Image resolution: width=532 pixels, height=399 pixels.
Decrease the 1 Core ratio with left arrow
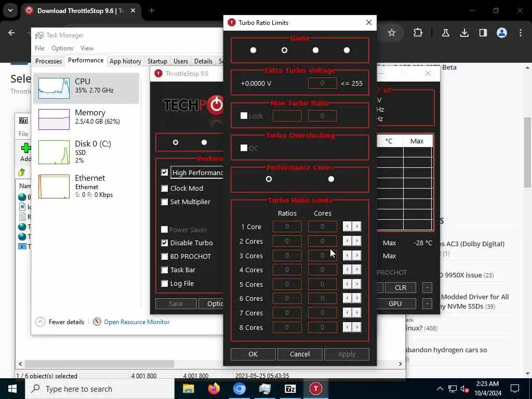(x=347, y=227)
